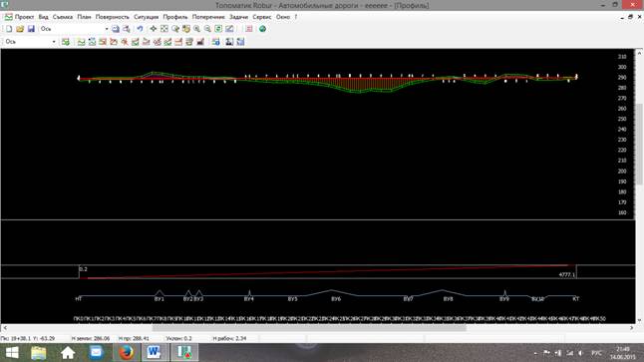Zoom out with the magnifier minus icon

click(x=207, y=29)
